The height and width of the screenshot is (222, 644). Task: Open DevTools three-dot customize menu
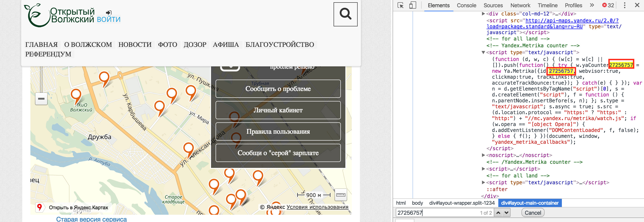click(624, 5)
